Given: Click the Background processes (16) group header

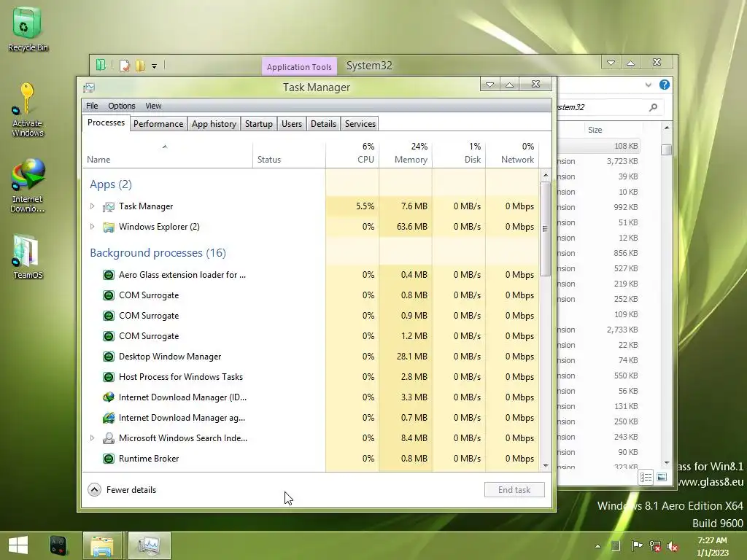Looking at the screenshot, I should [x=158, y=253].
